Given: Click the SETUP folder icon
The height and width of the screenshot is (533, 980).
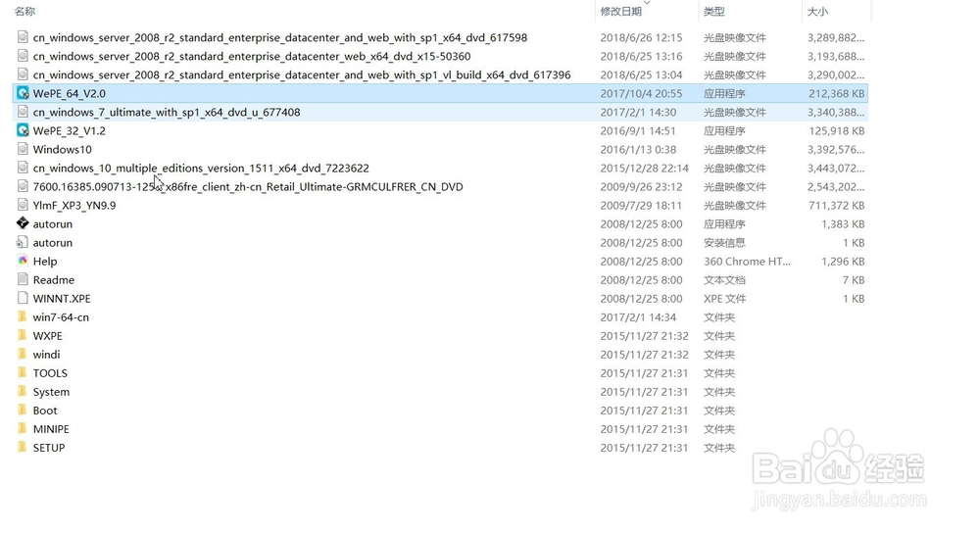Looking at the screenshot, I should pyautogui.click(x=23, y=448).
